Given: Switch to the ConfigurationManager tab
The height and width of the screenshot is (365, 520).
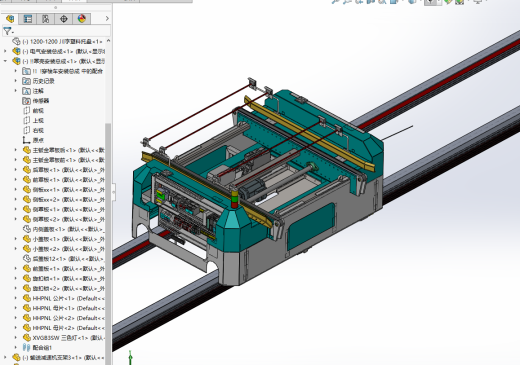Looking at the screenshot, I should (46, 19).
